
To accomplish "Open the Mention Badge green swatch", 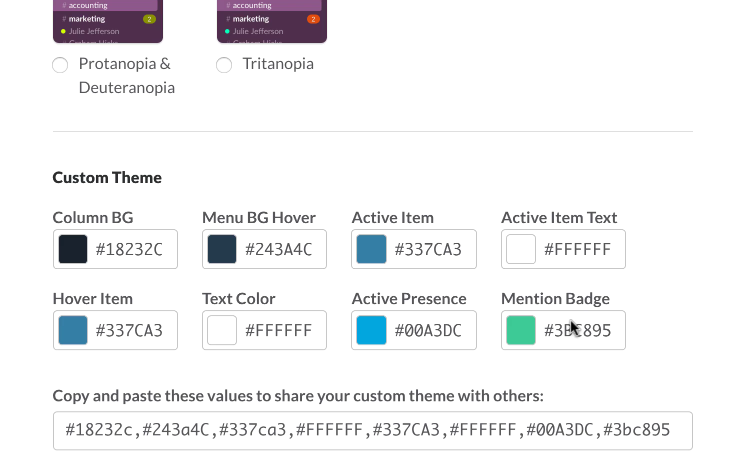I will [x=521, y=330].
